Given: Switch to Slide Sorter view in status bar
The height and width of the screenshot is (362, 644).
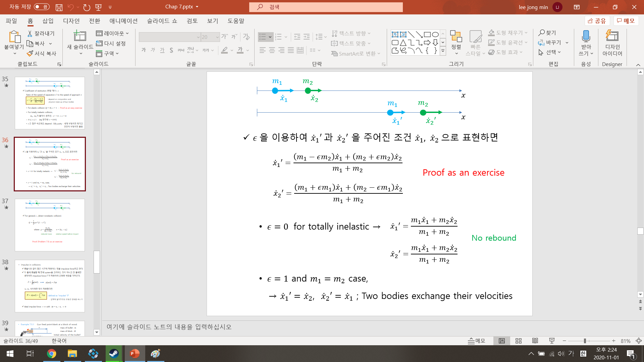Looking at the screenshot, I should click(x=518, y=341).
